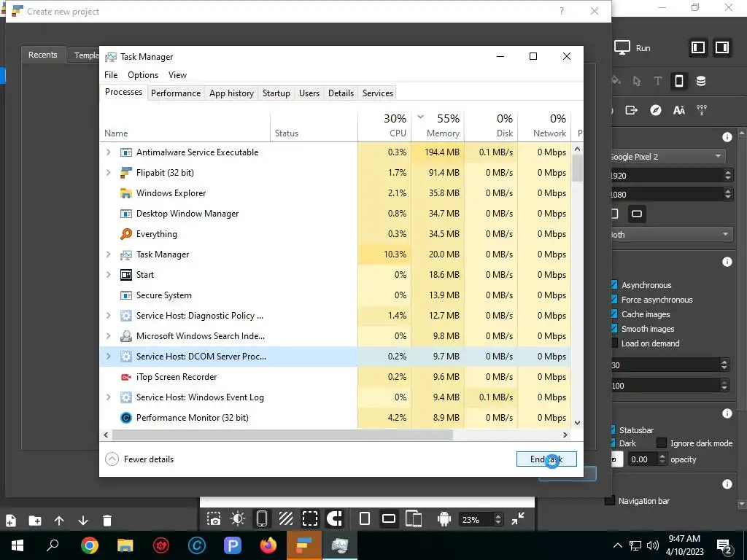Open Firefox from the Windows taskbar

[x=268, y=545]
